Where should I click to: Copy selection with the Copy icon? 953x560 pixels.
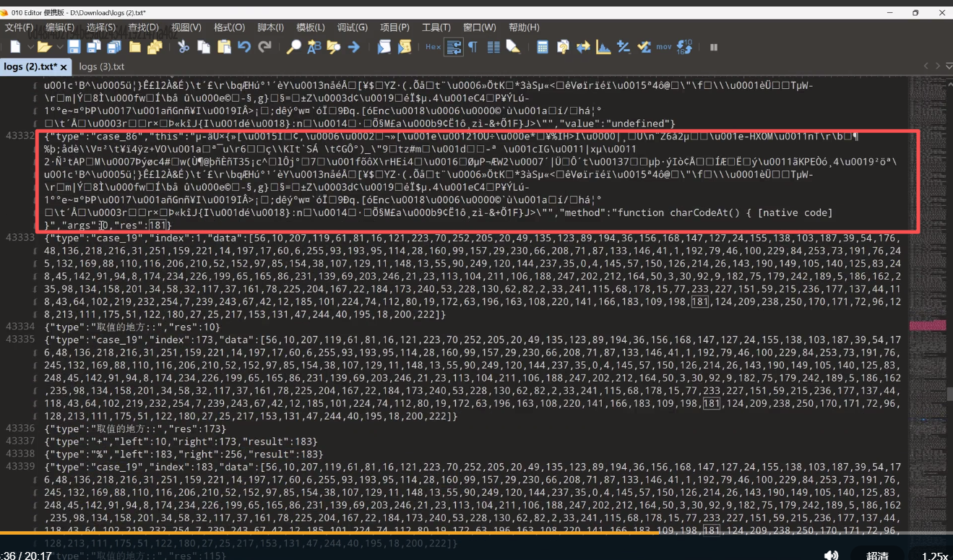pos(204,47)
